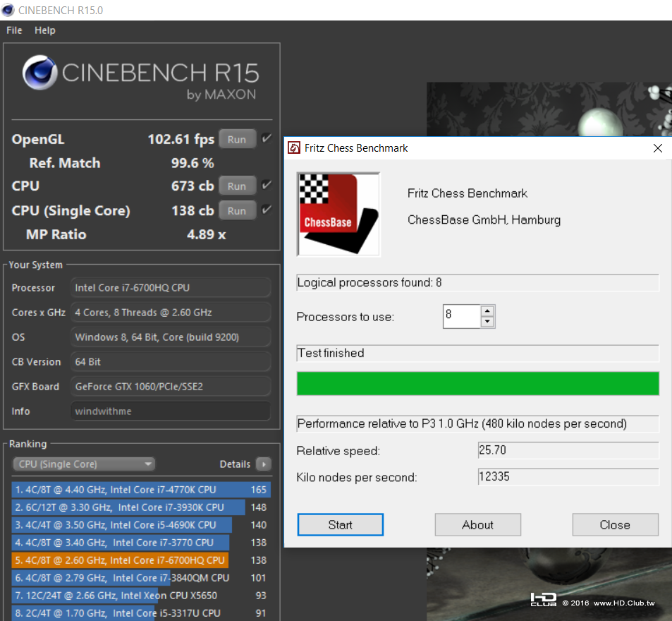Select the Cores x GHz field

170,313
